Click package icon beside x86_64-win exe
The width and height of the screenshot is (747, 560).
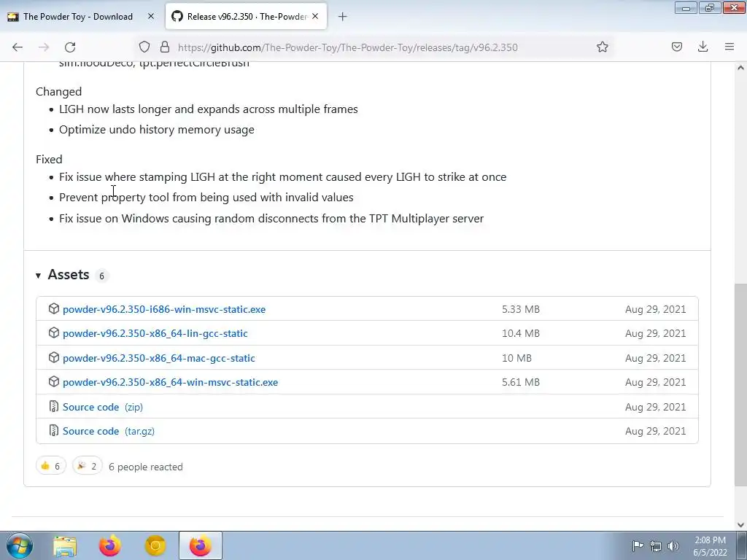click(x=54, y=381)
